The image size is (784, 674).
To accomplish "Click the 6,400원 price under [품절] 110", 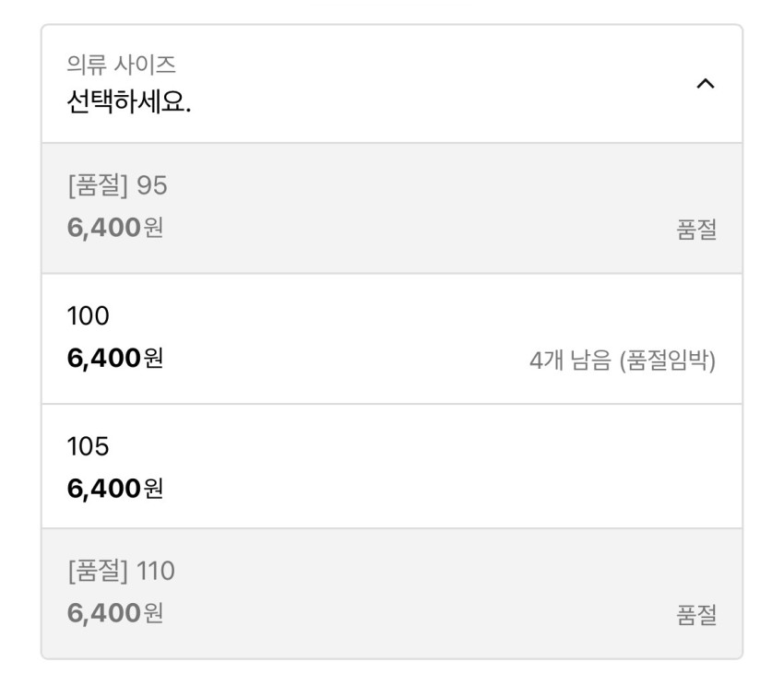I will coord(115,612).
